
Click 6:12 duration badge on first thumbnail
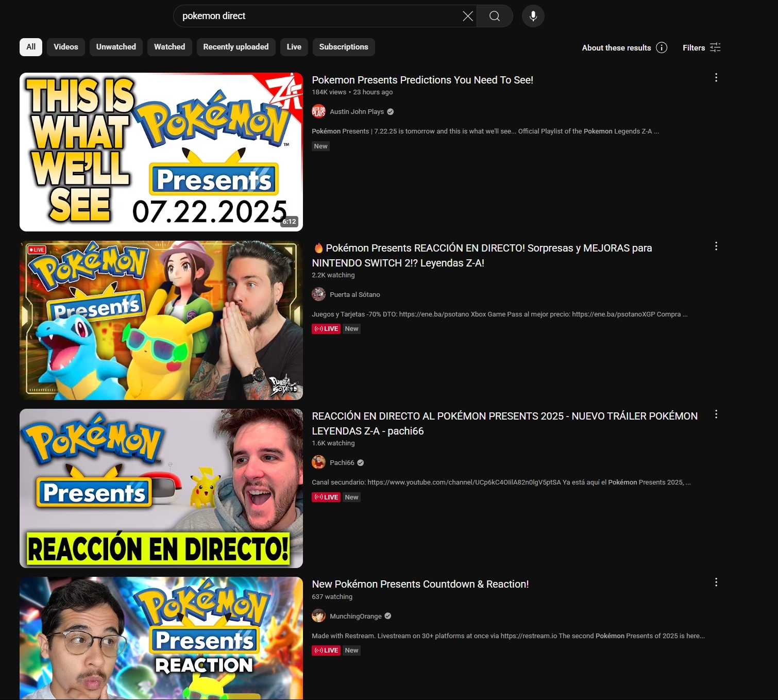pyautogui.click(x=290, y=222)
